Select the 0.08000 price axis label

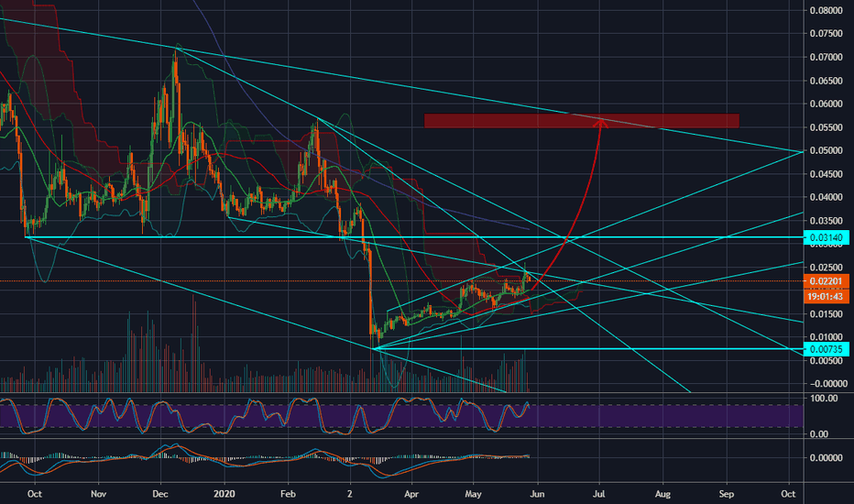tap(827, 10)
